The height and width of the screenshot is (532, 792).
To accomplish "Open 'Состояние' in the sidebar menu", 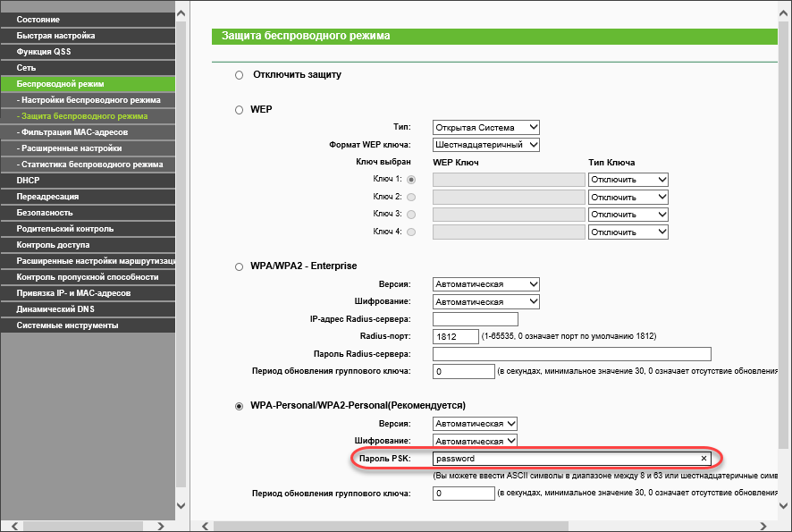I will (x=88, y=19).
